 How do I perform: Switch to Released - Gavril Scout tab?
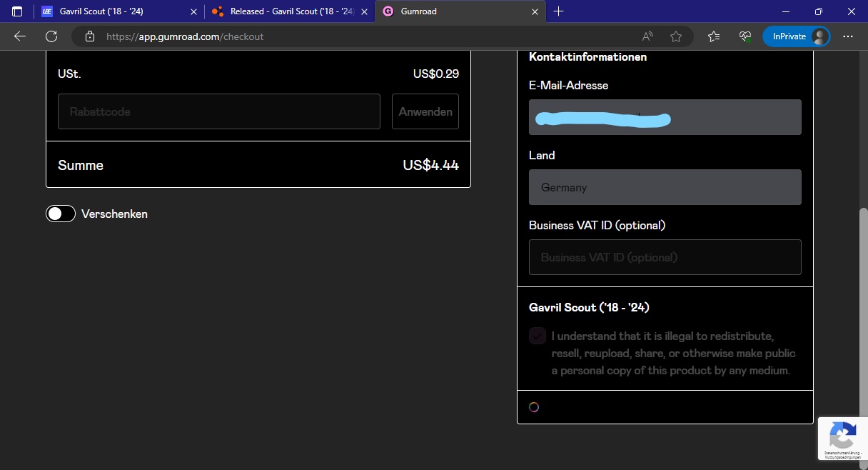[290, 11]
